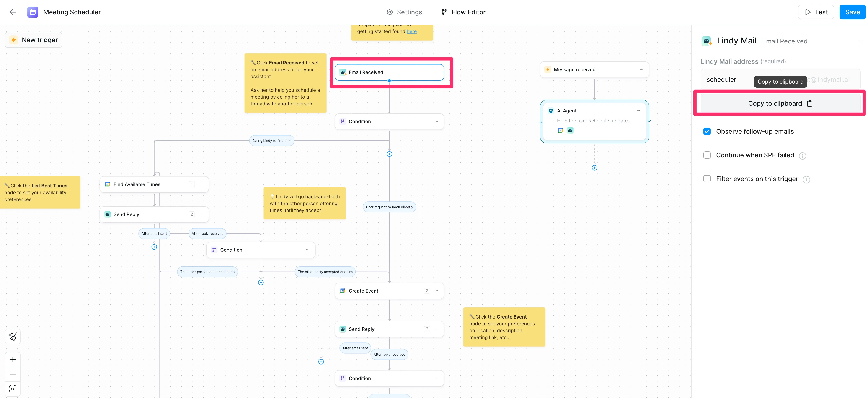Switch to the Settings tab
This screenshot has width=868, height=398.
pyautogui.click(x=404, y=12)
